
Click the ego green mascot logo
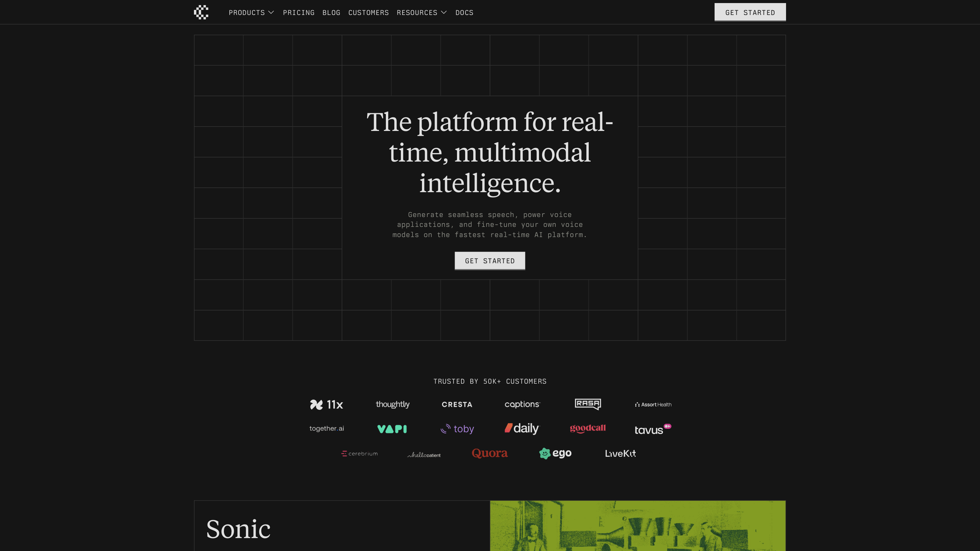click(x=555, y=453)
